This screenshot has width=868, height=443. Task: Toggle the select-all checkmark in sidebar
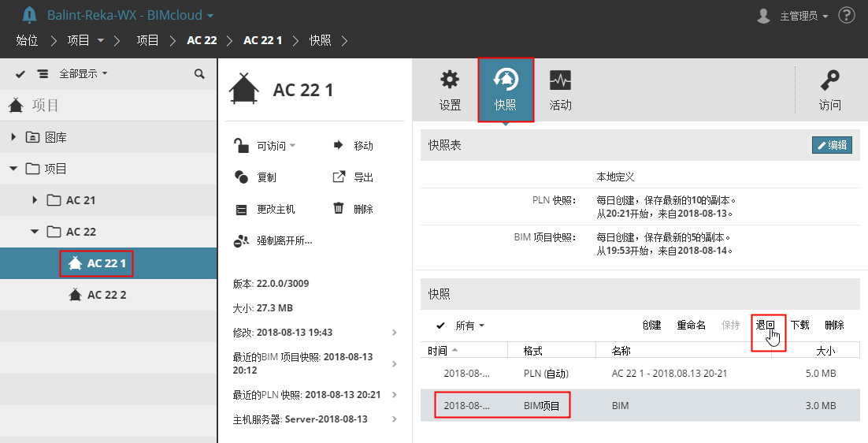point(20,73)
